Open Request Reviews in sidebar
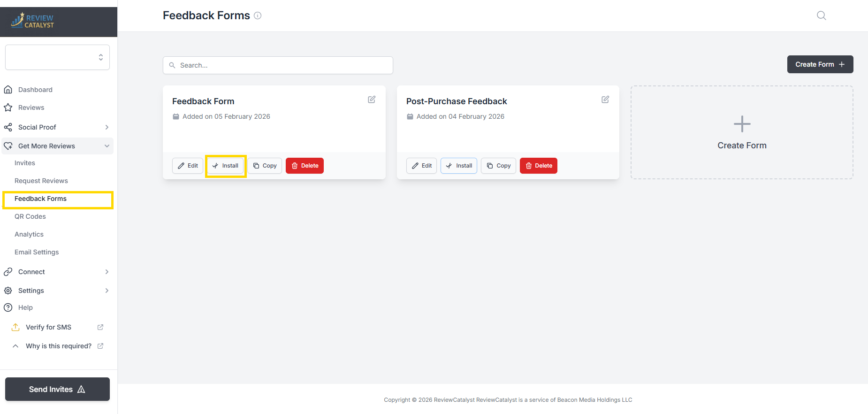Viewport: 868px width, 414px height. [41, 181]
